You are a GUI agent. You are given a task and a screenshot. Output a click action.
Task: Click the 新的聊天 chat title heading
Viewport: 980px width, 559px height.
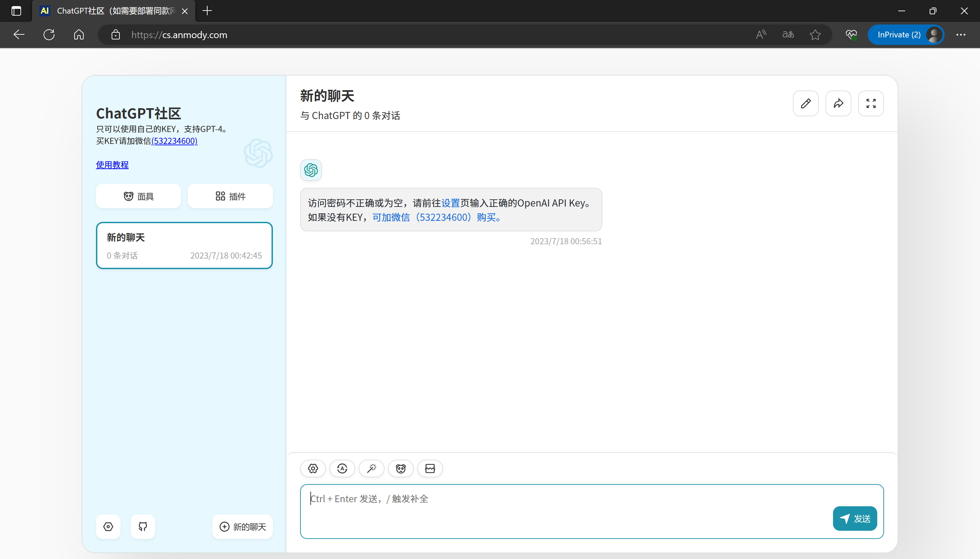pyautogui.click(x=327, y=96)
